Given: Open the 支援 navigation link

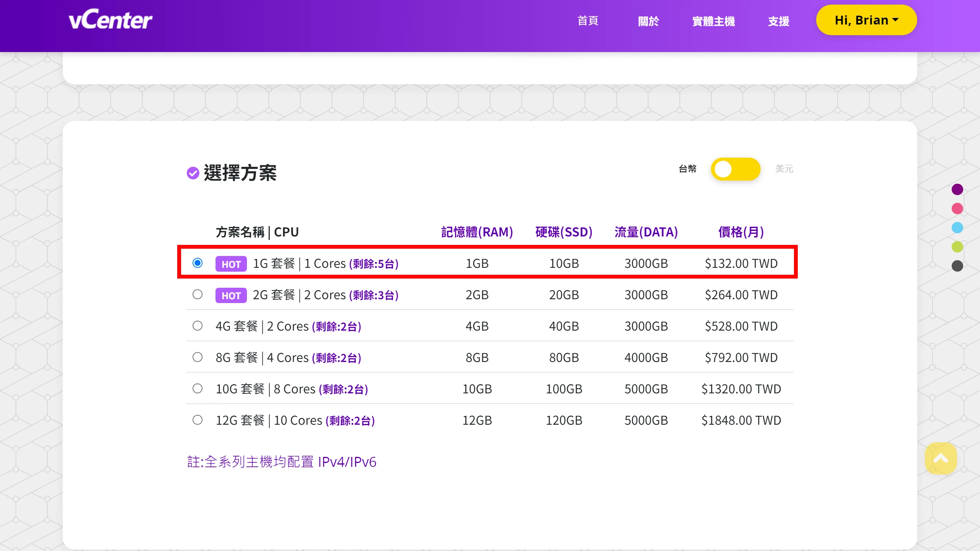Looking at the screenshot, I should click(x=778, y=21).
